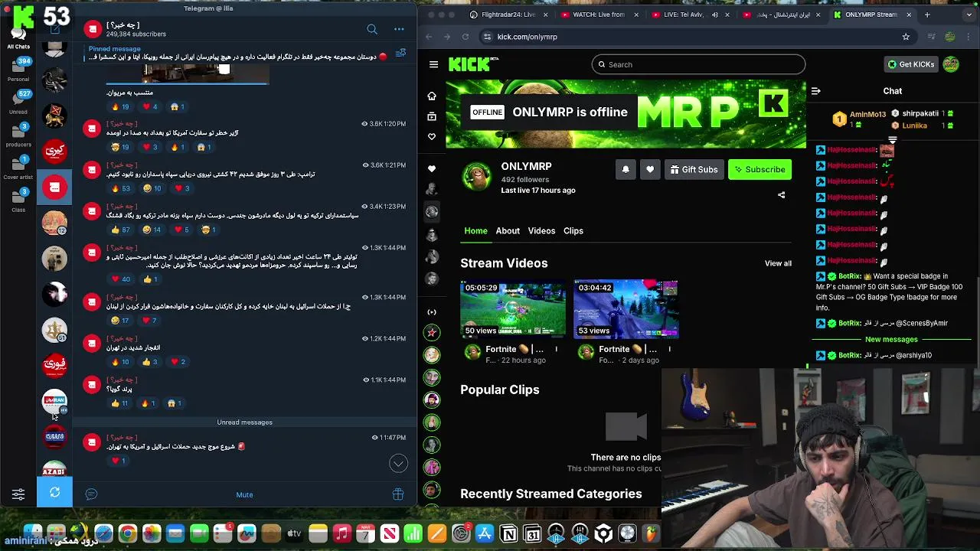The image size is (980, 551).
Task: Click the blue refresh button in Telegram
Action: [54, 492]
